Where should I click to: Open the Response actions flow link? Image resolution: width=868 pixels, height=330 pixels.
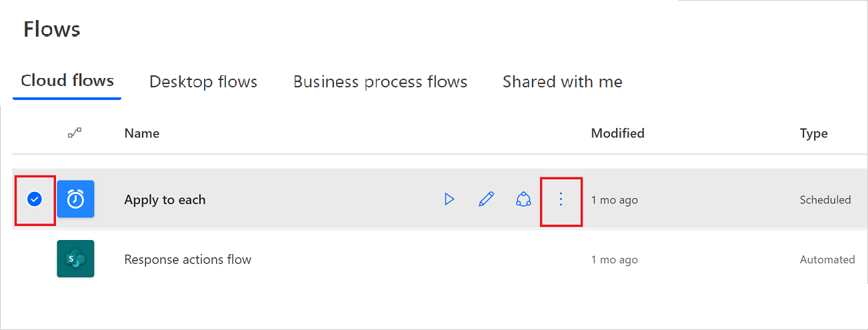(187, 259)
